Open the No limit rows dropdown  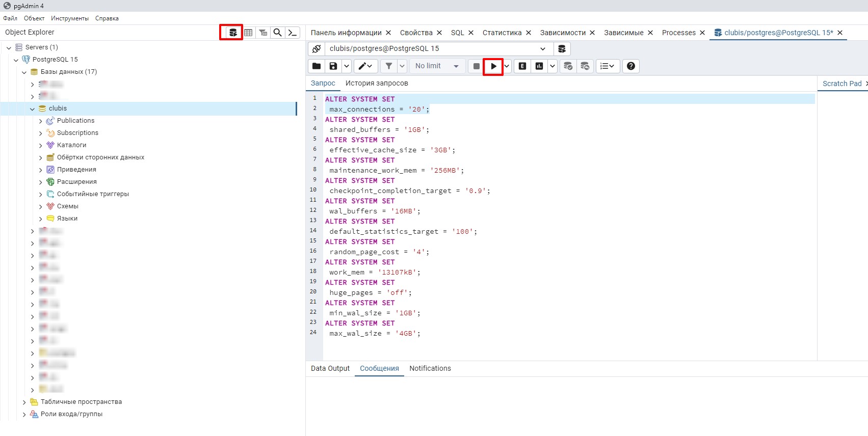coord(437,66)
